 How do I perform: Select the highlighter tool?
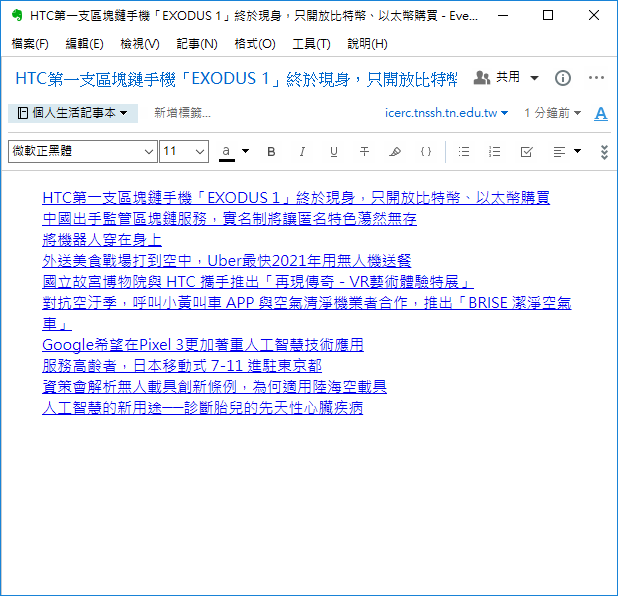[x=395, y=152]
